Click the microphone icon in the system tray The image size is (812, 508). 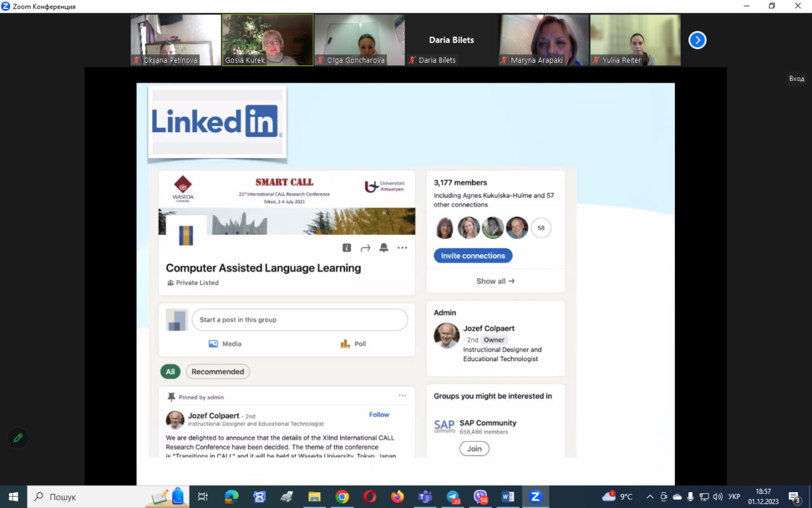[691, 497]
